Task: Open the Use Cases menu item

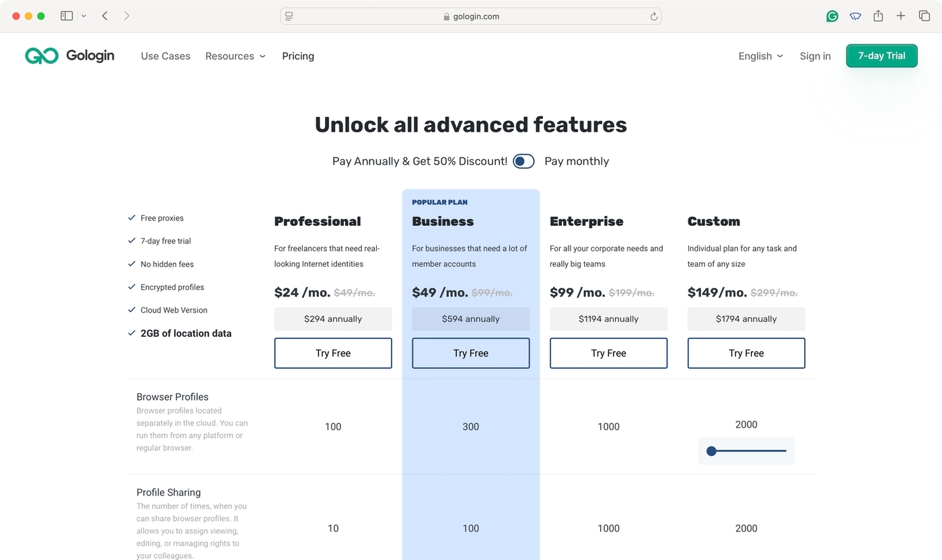Action: point(166,56)
